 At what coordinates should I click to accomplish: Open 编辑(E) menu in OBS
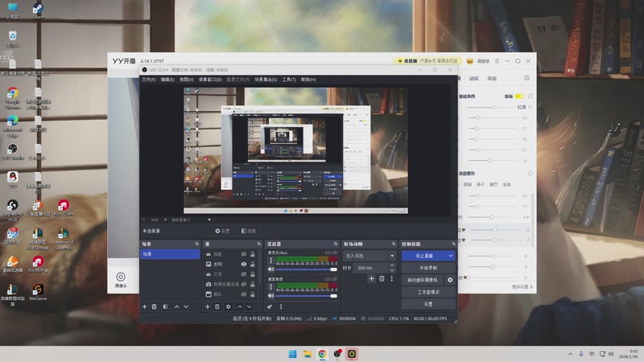pyautogui.click(x=167, y=80)
